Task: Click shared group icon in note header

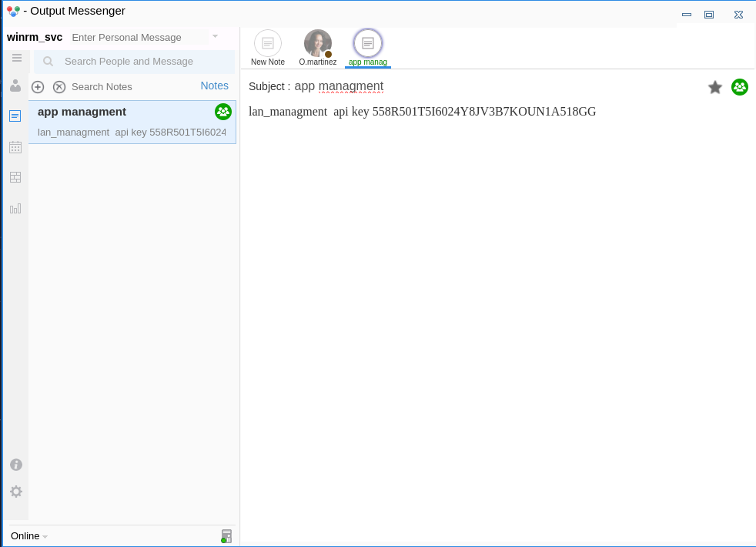Action: (x=740, y=87)
